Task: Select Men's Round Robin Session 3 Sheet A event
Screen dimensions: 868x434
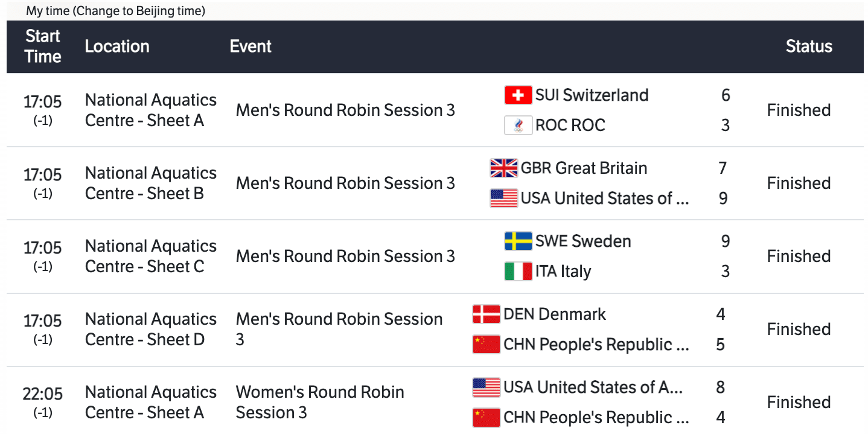Action: [x=345, y=110]
